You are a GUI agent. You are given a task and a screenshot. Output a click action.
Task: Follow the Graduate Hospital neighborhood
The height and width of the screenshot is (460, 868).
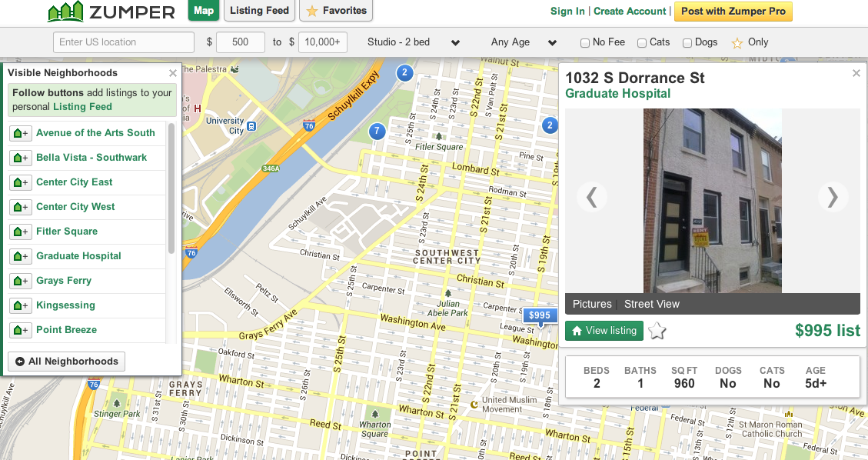coord(20,256)
